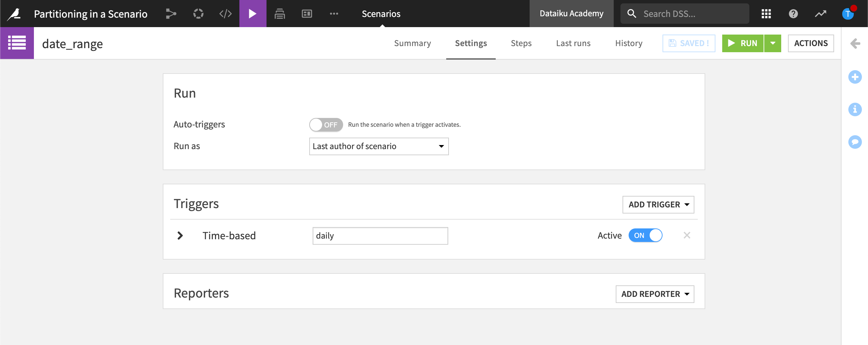Click the trigger name field containing daily
The width and height of the screenshot is (868, 345).
tap(380, 236)
